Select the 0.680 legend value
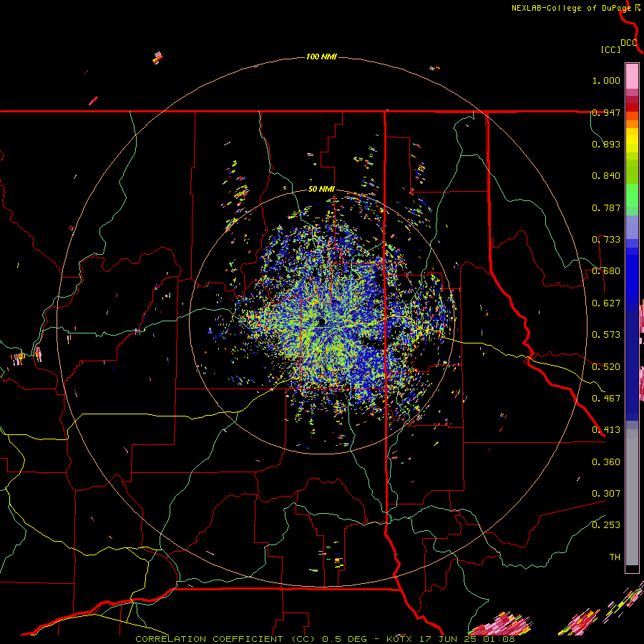The image size is (644, 644). point(606,271)
